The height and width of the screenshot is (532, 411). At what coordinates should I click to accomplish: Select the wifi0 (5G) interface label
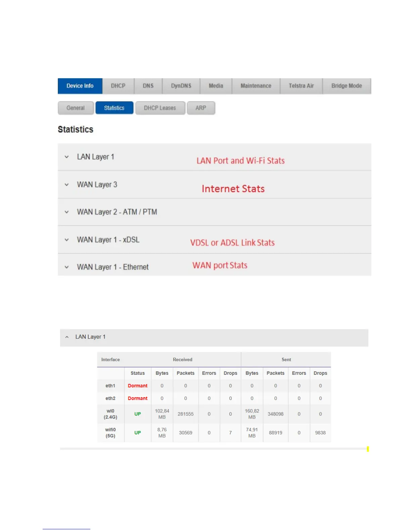click(x=110, y=433)
